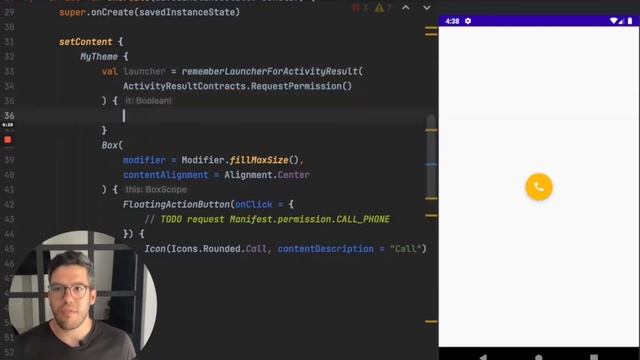Click the unused variable name launcher
The image size is (640, 360).
coord(144,71)
